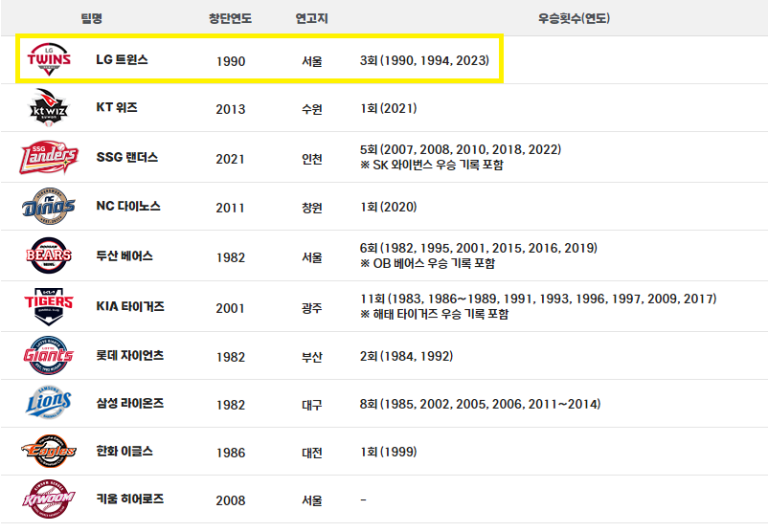Screen dimensions: 768x532
Task: Select the team name 'KT 위즈'
Action: coord(117,107)
